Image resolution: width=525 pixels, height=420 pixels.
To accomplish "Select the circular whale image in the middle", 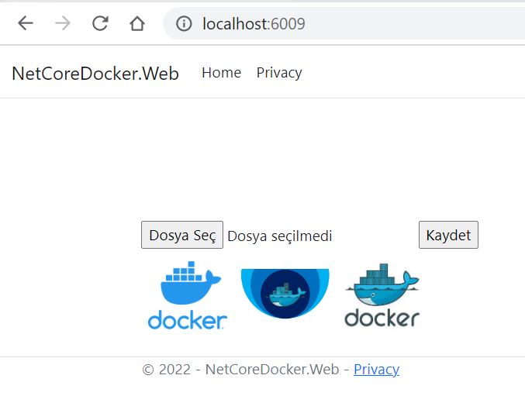I will 285,294.
